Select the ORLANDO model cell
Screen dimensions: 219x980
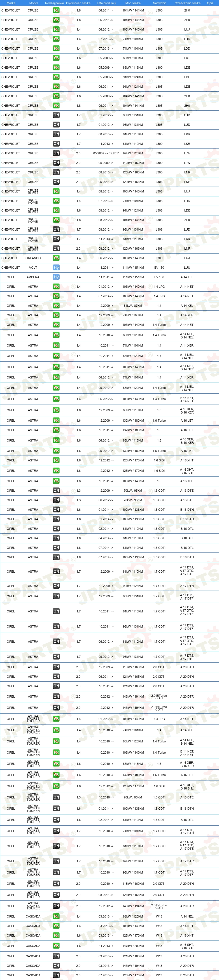[33, 258]
